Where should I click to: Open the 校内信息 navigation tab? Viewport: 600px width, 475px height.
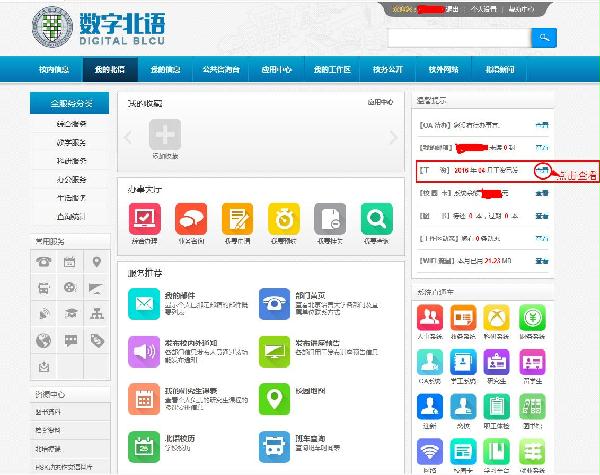pos(55,69)
